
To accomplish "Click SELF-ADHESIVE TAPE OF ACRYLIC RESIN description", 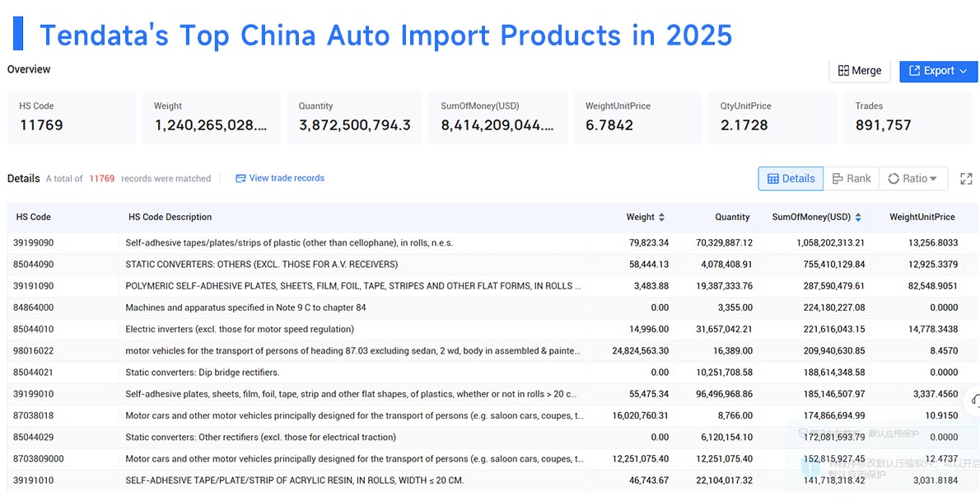I will [294, 480].
